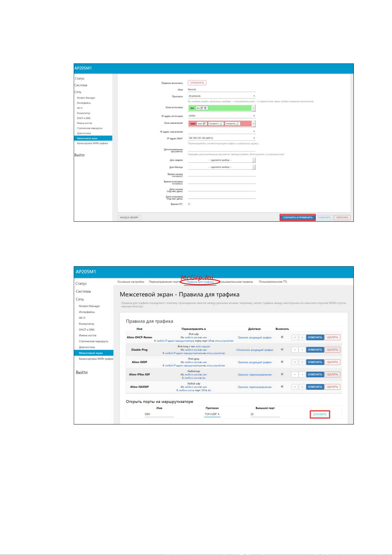Expand the Зона источника zone selector
This screenshot has height=555, width=392.
click(x=254, y=108)
